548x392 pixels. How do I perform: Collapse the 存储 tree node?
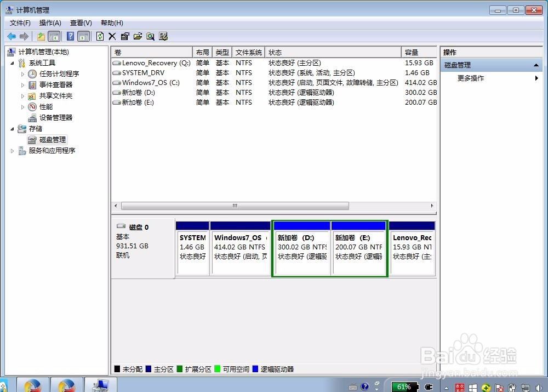coord(12,129)
